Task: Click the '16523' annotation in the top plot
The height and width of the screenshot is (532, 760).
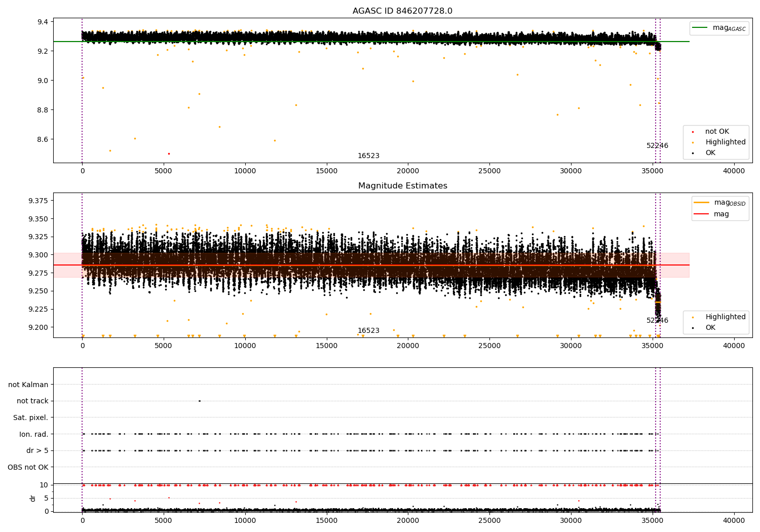Action: [368, 156]
